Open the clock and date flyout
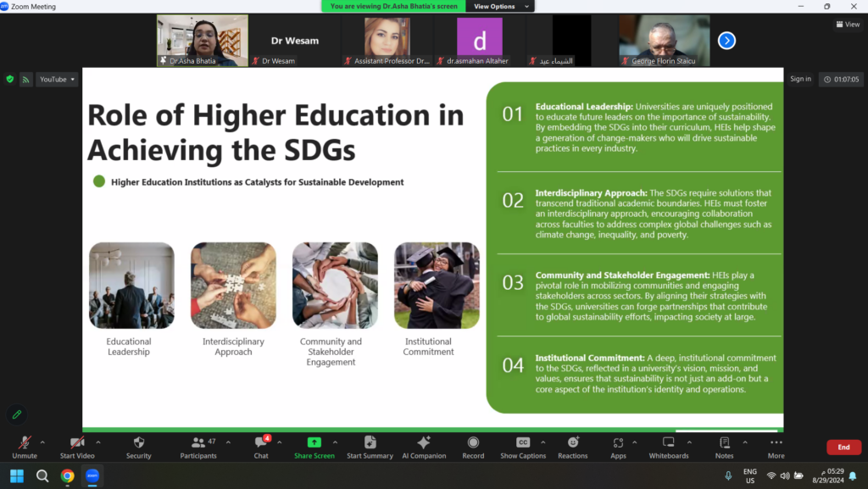Image resolution: width=868 pixels, height=489 pixels. [x=828, y=475]
